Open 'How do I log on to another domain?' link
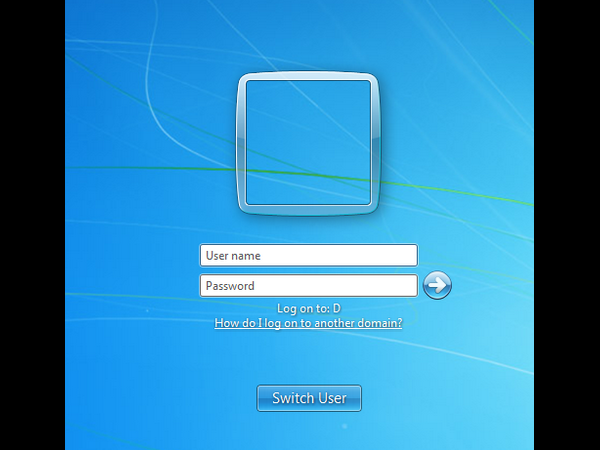This screenshot has width=600, height=450. coord(308,323)
